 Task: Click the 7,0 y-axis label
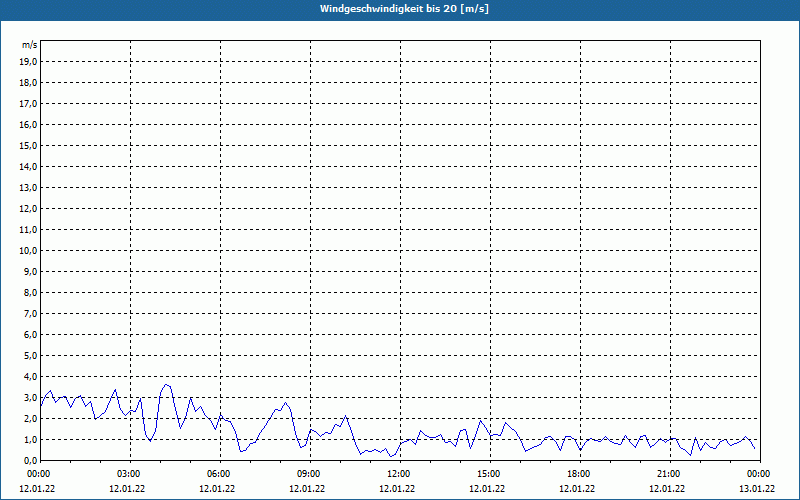coord(31,313)
